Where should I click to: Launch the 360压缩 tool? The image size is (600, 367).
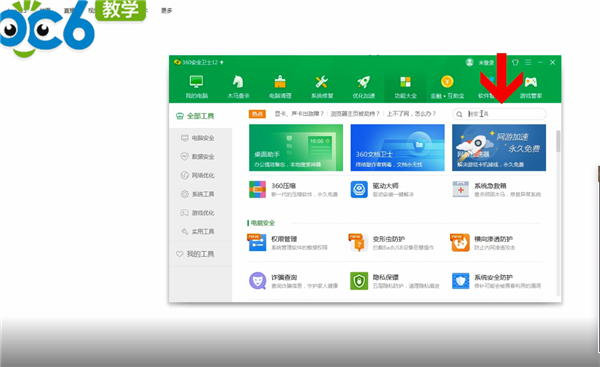[293, 189]
